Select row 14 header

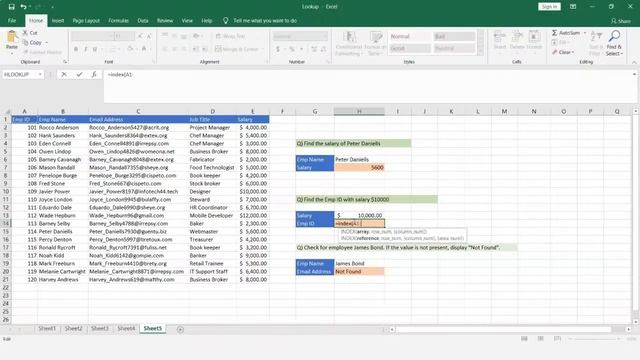tap(6, 223)
